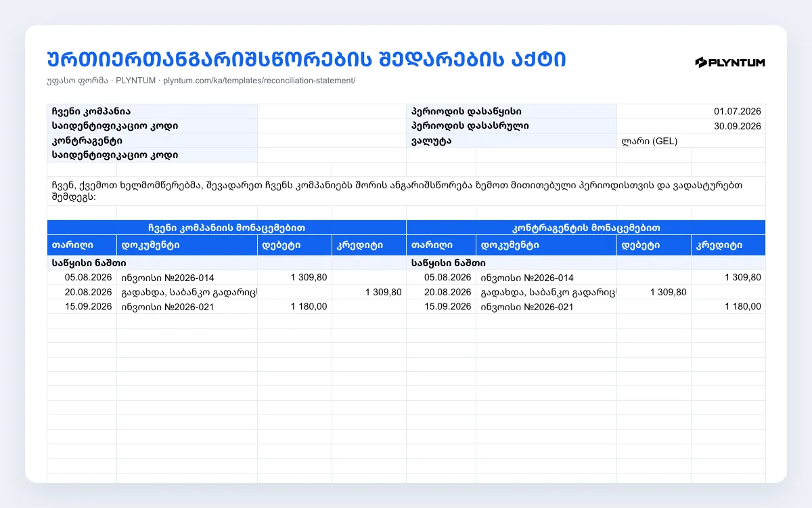Select the პერიოდის დასასრული label

(x=512, y=126)
